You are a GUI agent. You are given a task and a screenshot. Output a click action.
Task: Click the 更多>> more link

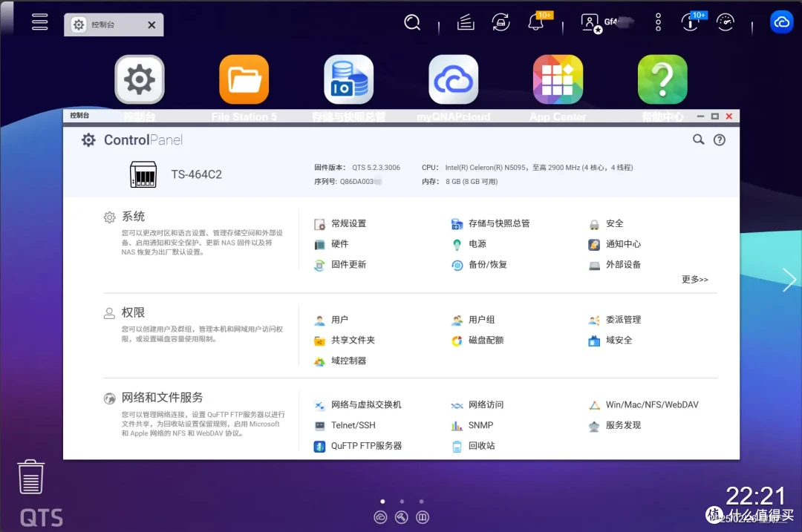click(x=694, y=279)
